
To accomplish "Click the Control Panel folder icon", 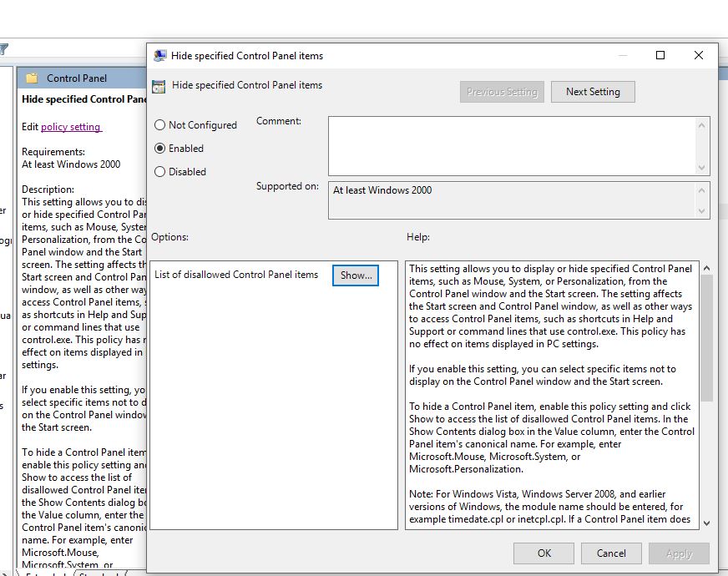I will click(x=32, y=77).
